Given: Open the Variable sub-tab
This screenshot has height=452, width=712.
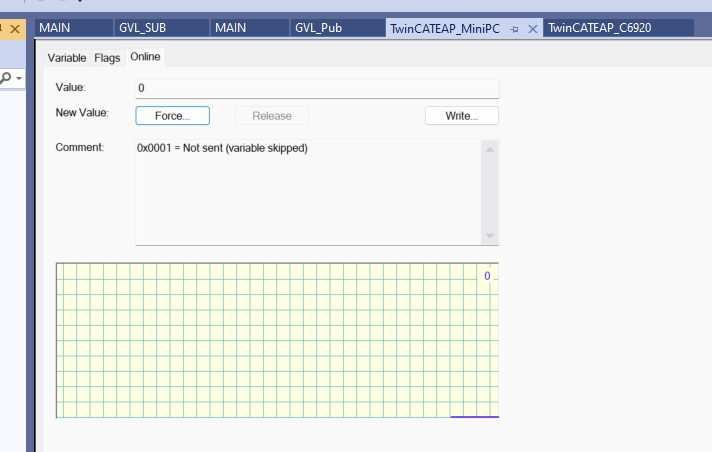Looking at the screenshot, I should tap(67, 58).
